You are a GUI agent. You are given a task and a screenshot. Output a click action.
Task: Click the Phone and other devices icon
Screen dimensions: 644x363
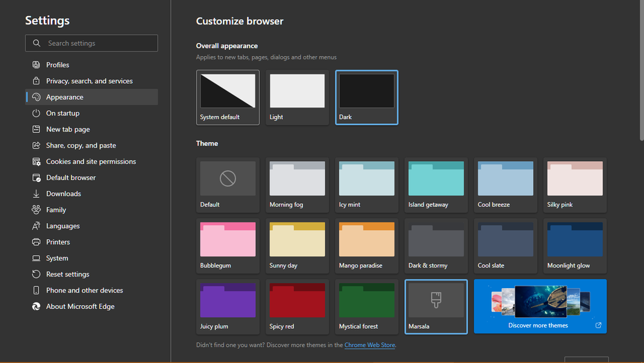[x=36, y=290]
